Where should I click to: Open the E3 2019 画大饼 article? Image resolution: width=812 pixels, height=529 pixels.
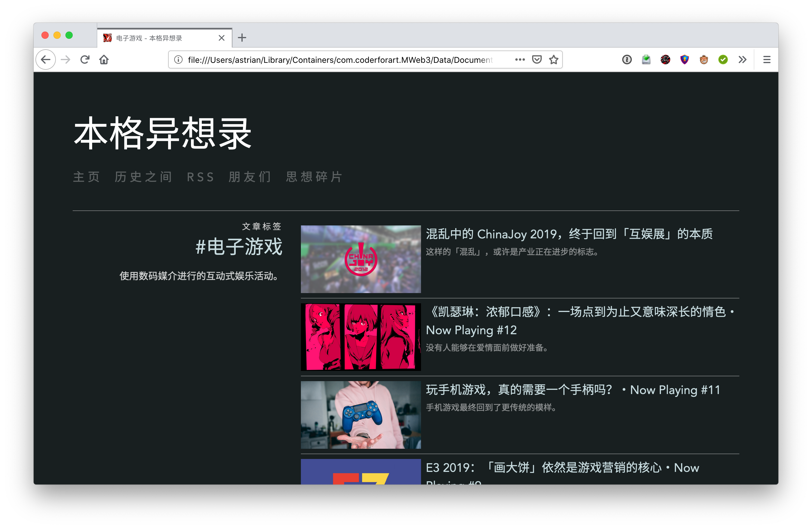tap(562, 473)
